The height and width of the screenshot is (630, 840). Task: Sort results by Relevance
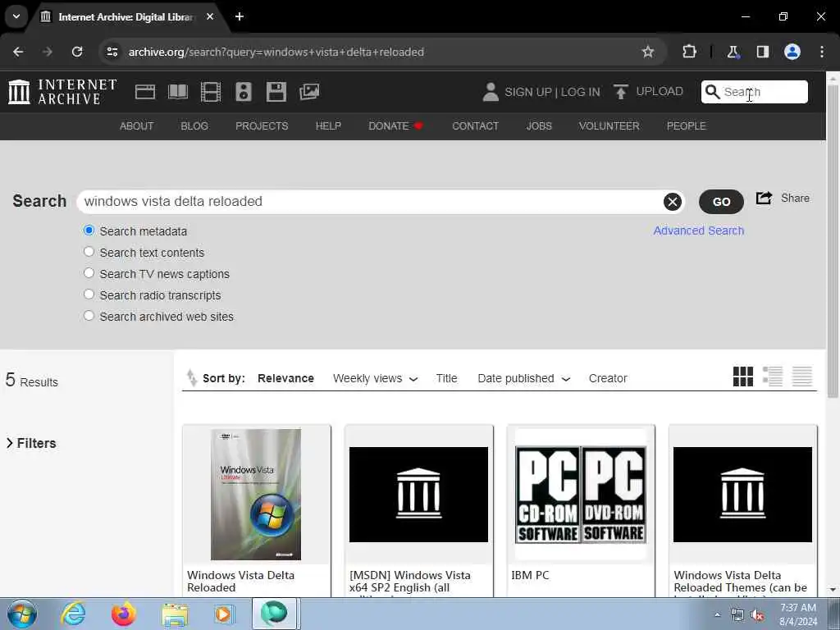[x=285, y=378]
